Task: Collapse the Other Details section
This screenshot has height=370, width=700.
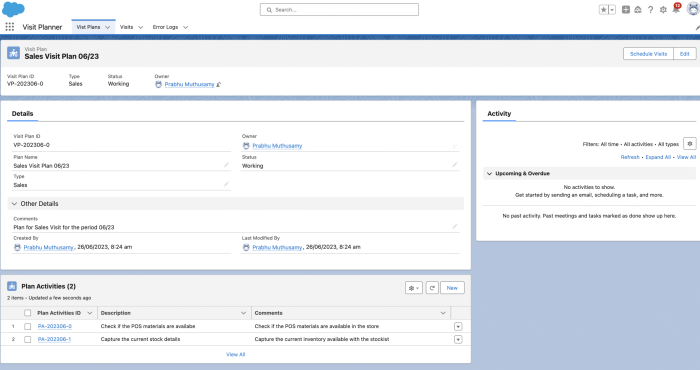Action: point(14,204)
